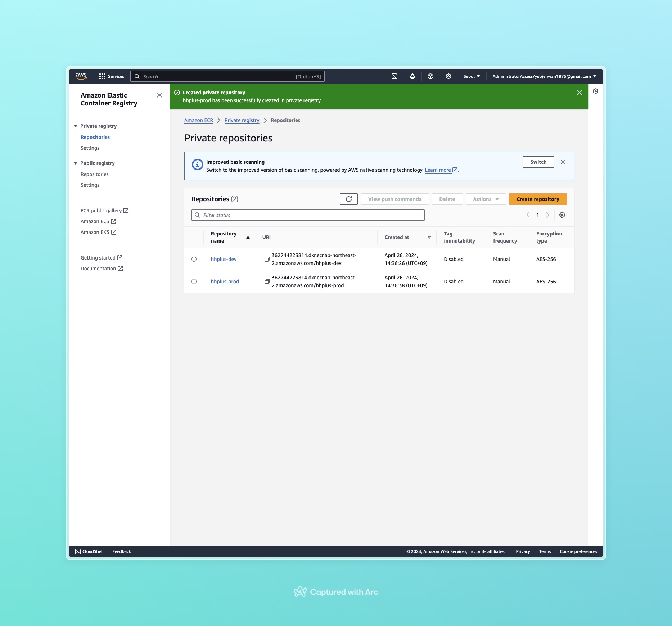The width and height of the screenshot is (672, 626).
Task: Click View push commands button
Action: (x=394, y=199)
